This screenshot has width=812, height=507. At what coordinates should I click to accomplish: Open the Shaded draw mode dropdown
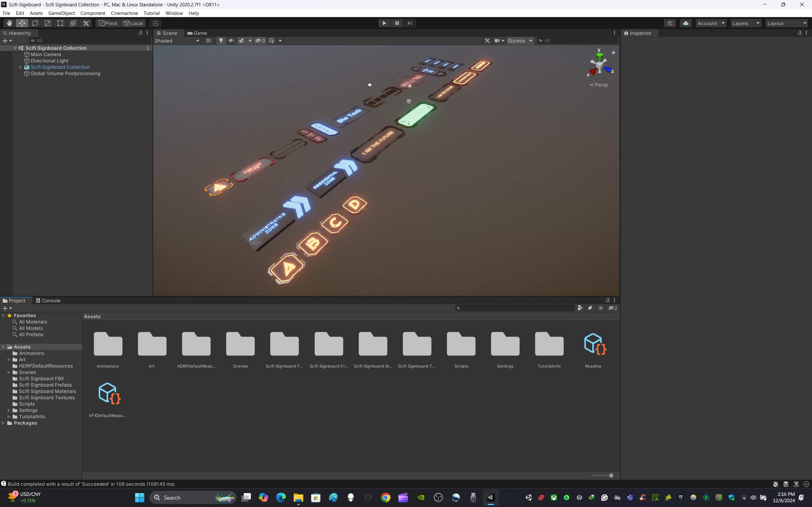point(177,41)
